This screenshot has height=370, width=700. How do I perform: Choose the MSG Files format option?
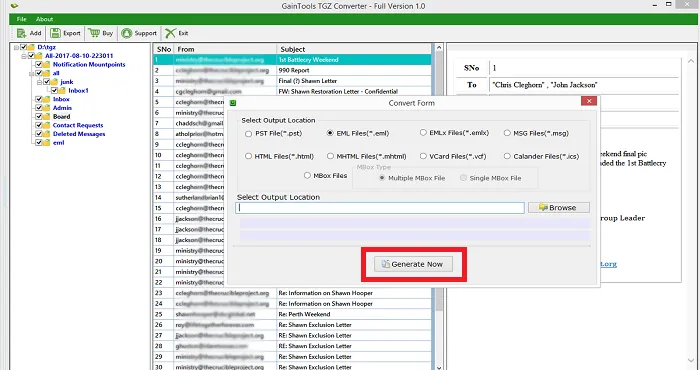tap(507, 133)
